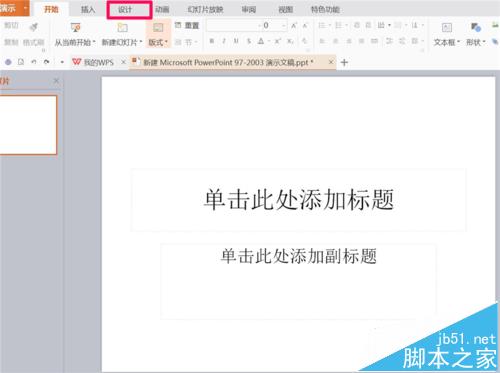This screenshot has width=500, height=373.
Task: Toggle italic formatting
Action: point(224,41)
